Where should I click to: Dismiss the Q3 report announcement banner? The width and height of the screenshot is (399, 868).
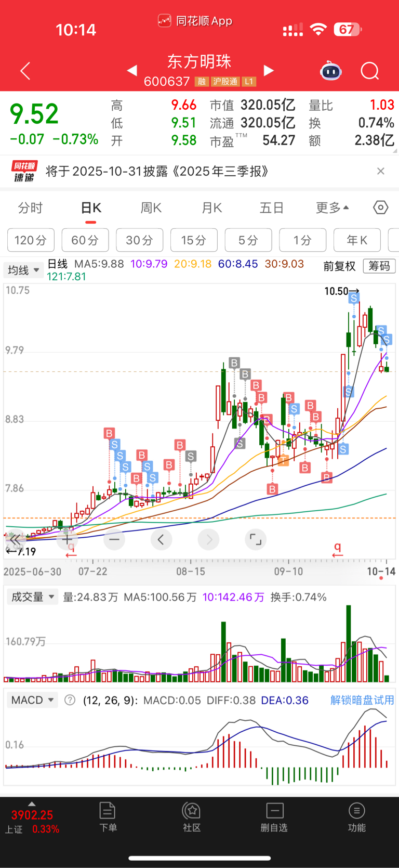pos(381,171)
